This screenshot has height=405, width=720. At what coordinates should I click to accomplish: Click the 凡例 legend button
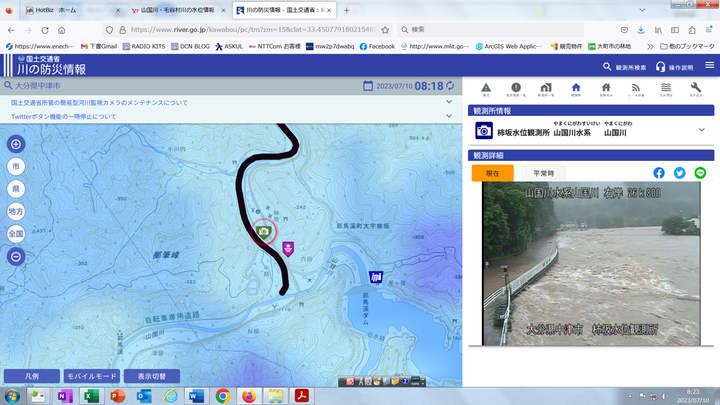31,376
